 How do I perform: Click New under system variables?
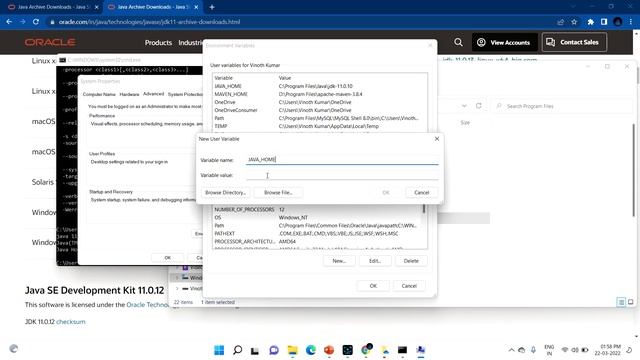point(339,261)
